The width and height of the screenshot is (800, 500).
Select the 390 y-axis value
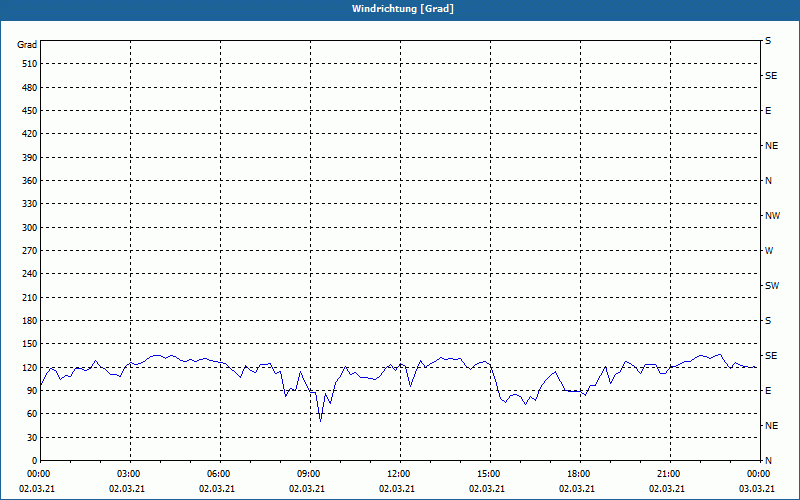point(30,157)
